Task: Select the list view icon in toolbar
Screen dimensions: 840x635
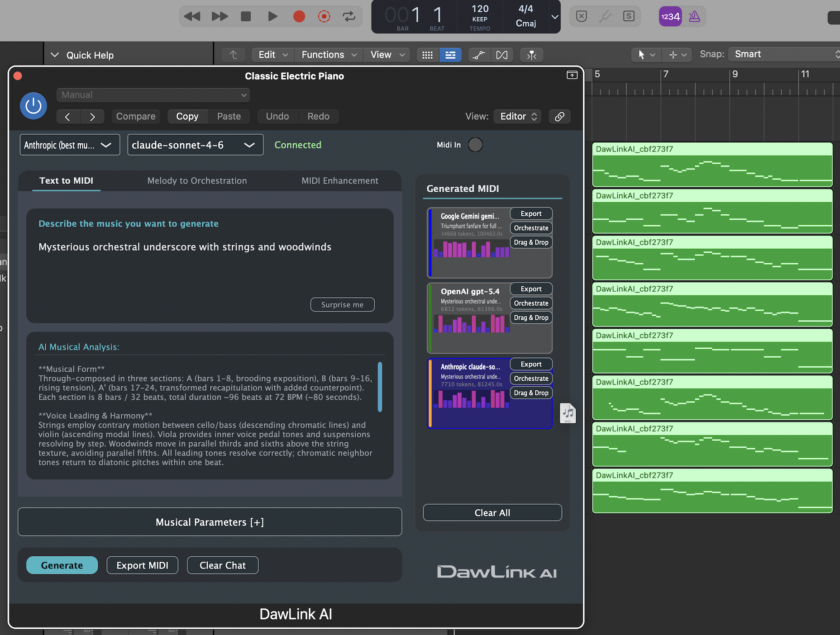Action: pyautogui.click(x=450, y=55)
